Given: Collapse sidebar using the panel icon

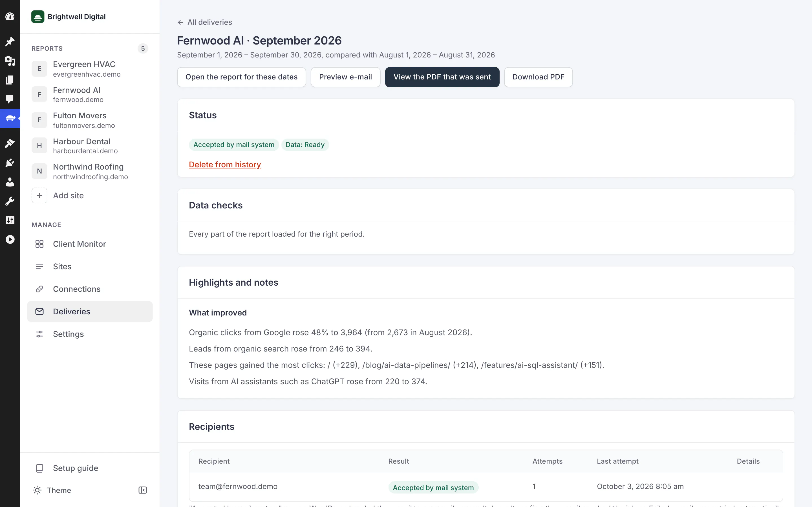Looking at the screenshot, I should click(143, 490).
